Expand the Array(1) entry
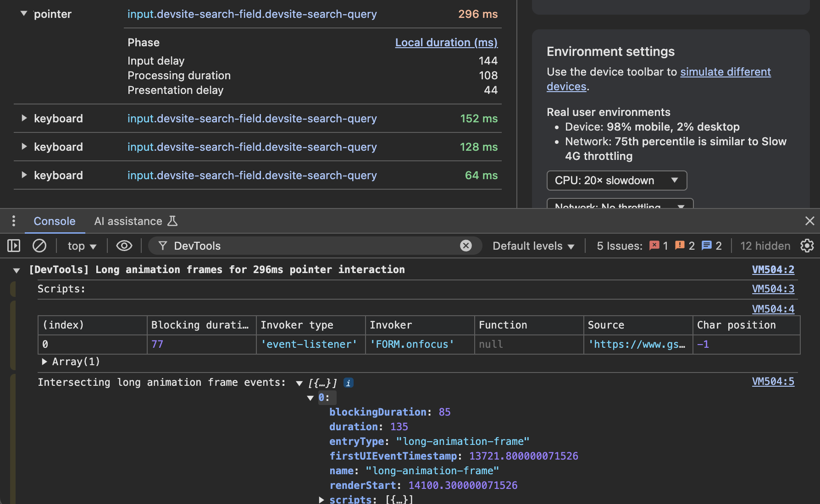This screenshot has height=504, width=820. click(x=44, y=362)
